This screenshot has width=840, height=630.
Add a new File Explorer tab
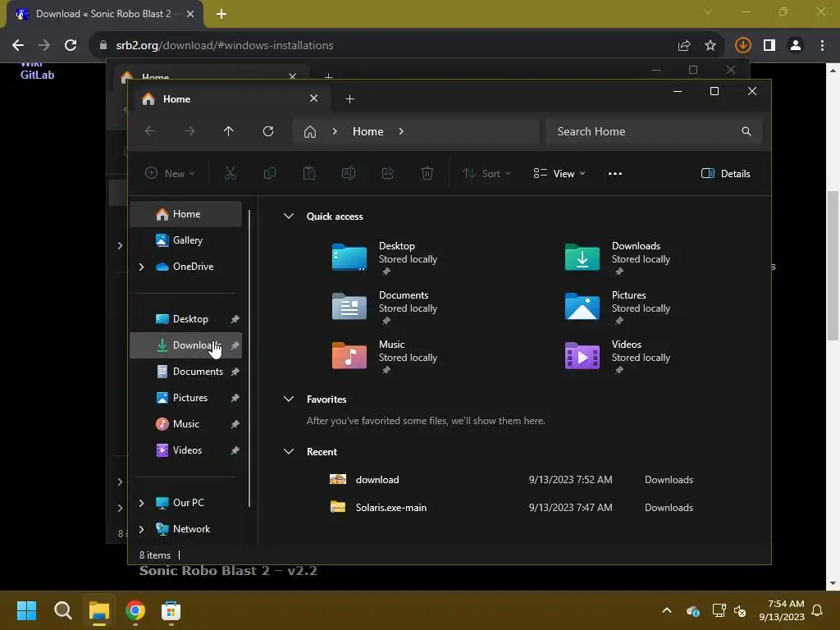[x=349, y=99]
